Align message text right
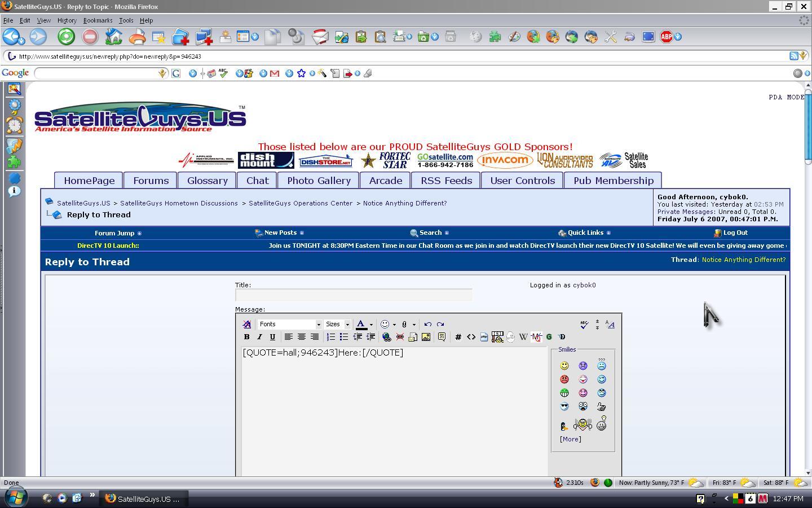812x508 pixels. pyautogui.click(x=314, y=337)
